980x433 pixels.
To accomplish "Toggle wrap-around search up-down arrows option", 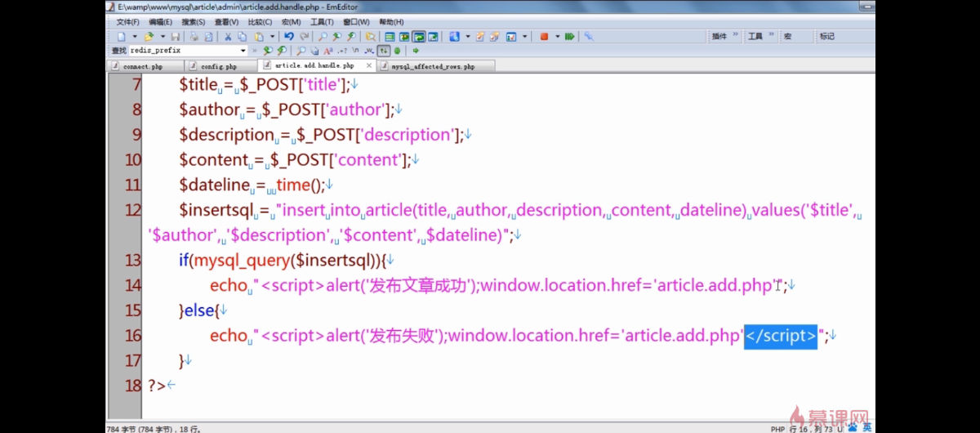I will tap(384, 50).
